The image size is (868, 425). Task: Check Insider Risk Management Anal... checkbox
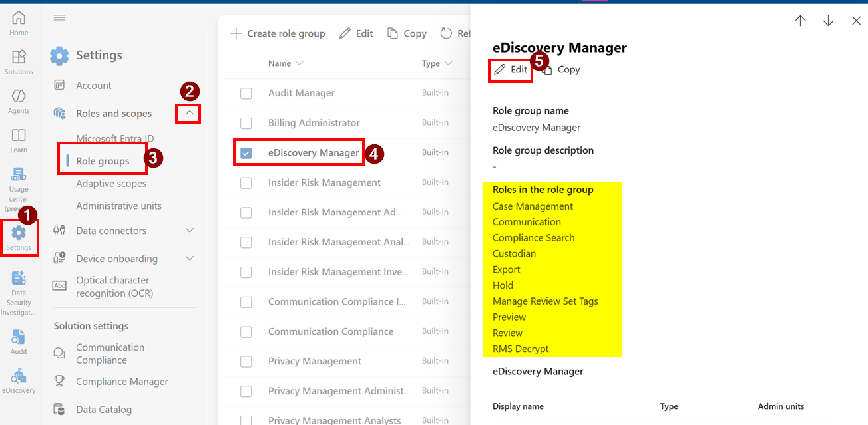[246, 242]
